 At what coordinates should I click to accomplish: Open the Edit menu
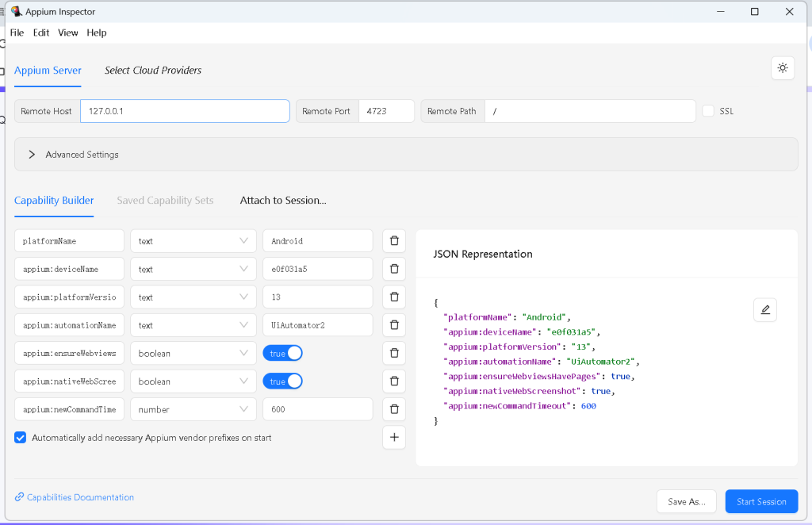tap(41, 33)
